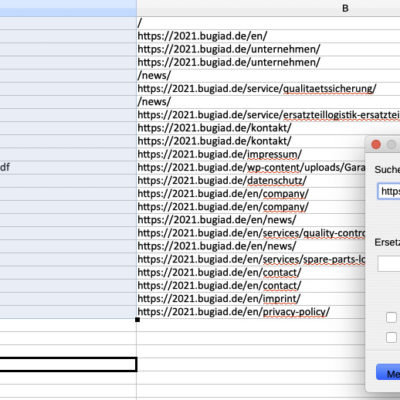Select the en/services/quality-contro URL cell
This screenshot has height=400, width=400.
251,233
